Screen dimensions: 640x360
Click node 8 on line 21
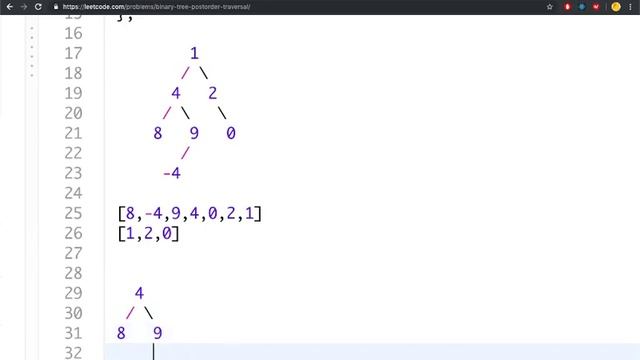[158, 133]
